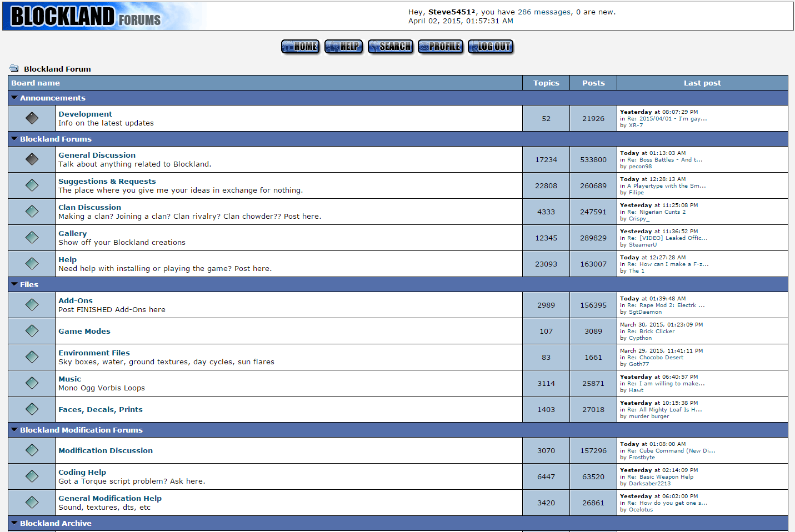Click the Development board diamond icon

pyautogui.click(x=31, y=118)
